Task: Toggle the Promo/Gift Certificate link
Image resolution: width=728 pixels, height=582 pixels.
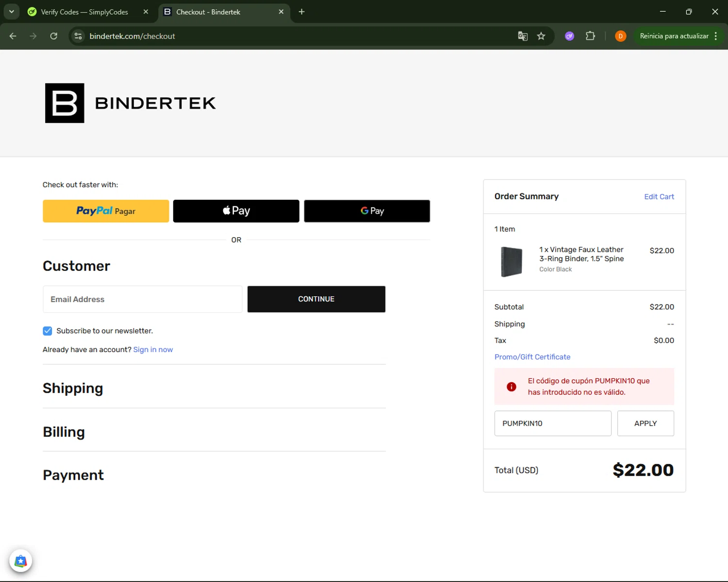Action: [x=532, y=357]
